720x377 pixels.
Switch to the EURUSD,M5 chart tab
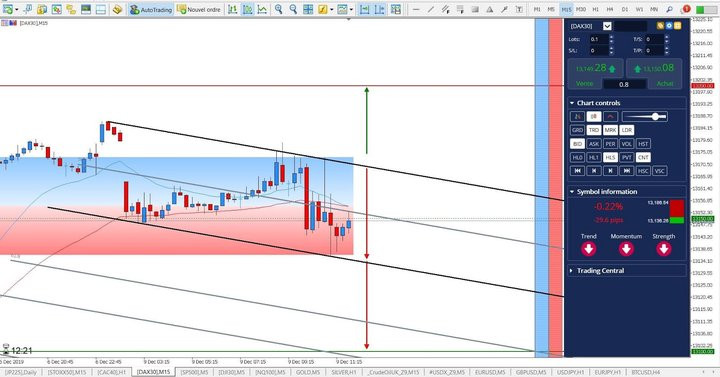coord(490,372)
